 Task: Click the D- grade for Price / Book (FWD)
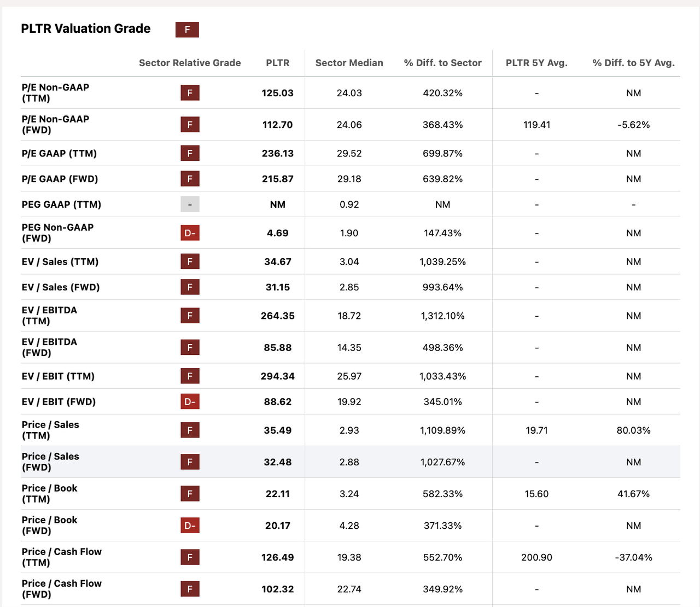190,526
